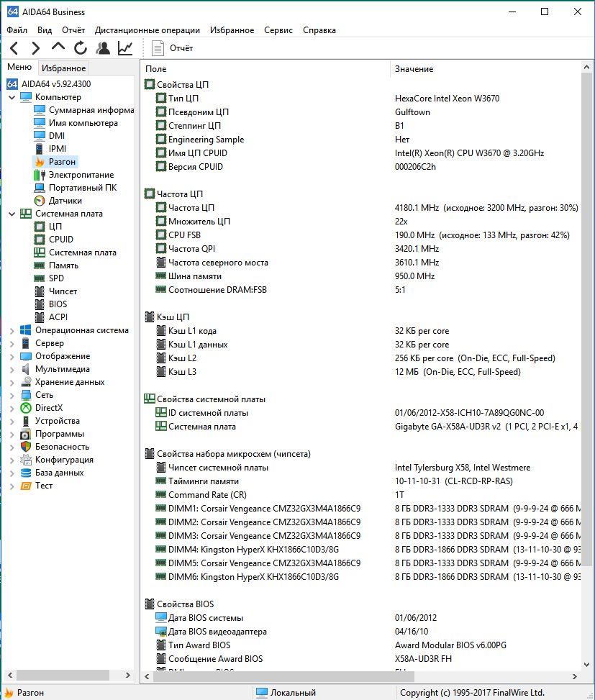The width and height of the screenshot is (595, 700).
Task: Open the Дистанционные операции menu
Action: click(x=147, y=30)
